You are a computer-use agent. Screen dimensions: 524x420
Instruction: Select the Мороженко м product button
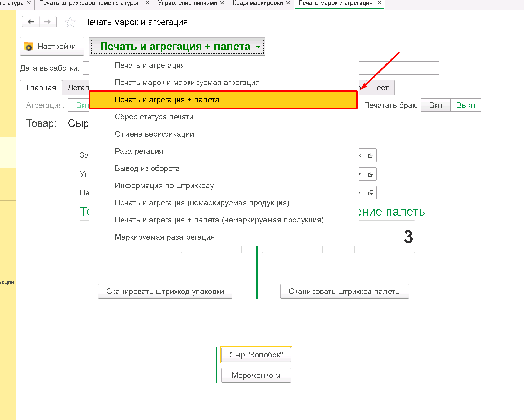[x=256, y=375]
